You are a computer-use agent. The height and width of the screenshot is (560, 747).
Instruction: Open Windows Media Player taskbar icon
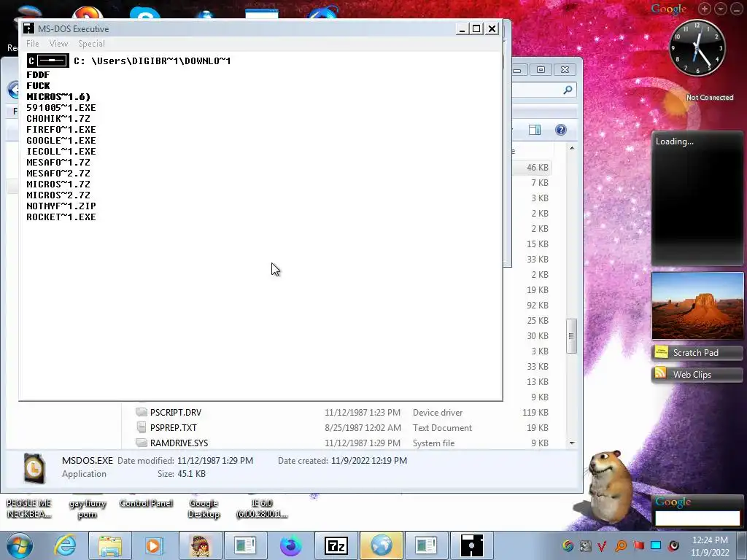(x=154, y=545)
